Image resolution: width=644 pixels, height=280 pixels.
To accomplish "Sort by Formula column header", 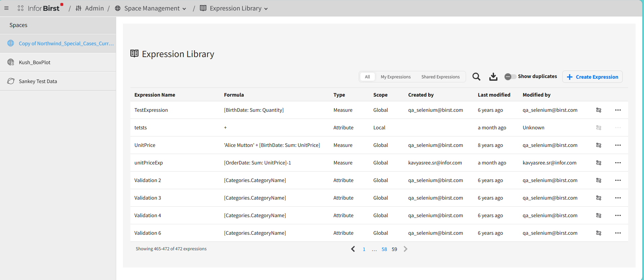I will [x=234, y=95].
